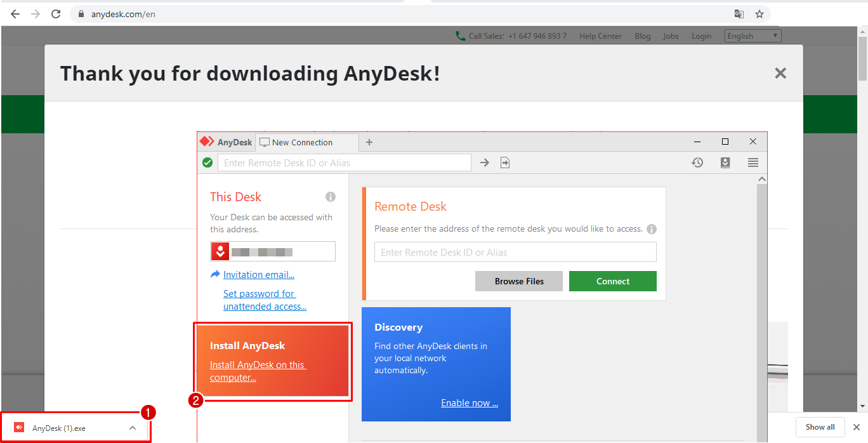
Task: Click Install AnyDesk on this computer link
Action: point(258,371)
